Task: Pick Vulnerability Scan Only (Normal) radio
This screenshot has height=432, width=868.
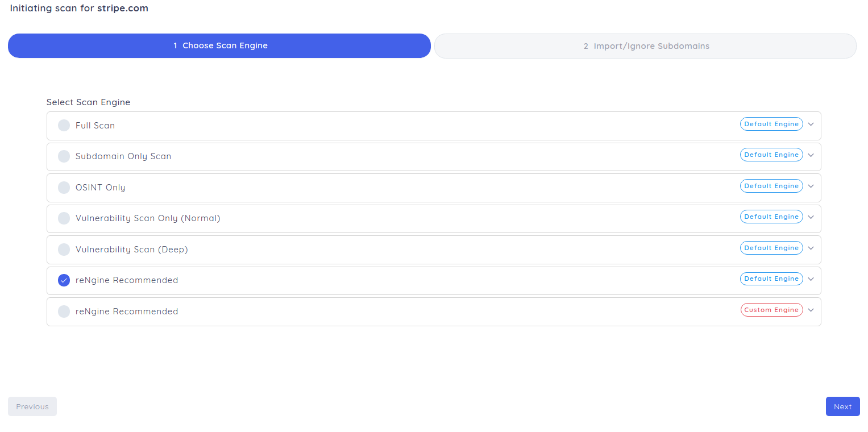Action: pyautogui.click(x=64, y=218)
